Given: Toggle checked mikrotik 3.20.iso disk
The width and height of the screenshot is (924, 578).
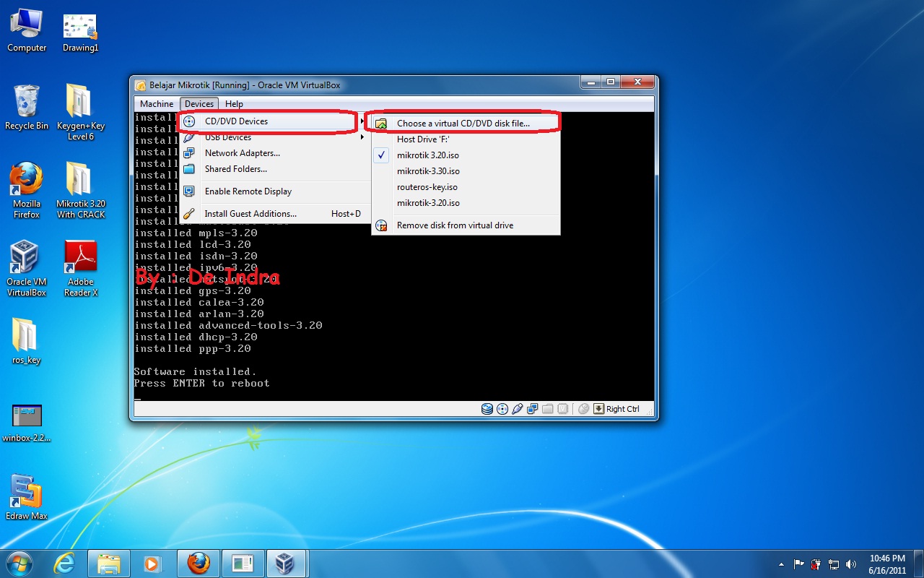Looking at the screenshot, I should pyautogui.click(x=466, y=155).
